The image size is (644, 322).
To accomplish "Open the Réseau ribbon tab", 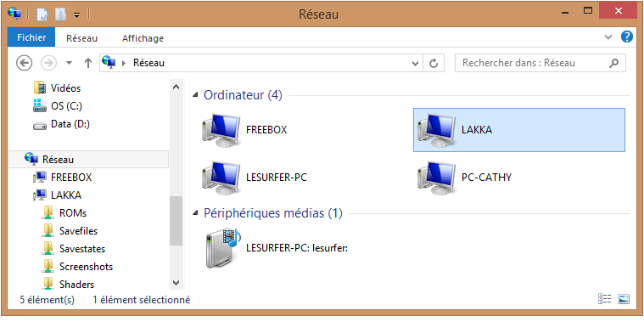I will [x=81, y=38].
